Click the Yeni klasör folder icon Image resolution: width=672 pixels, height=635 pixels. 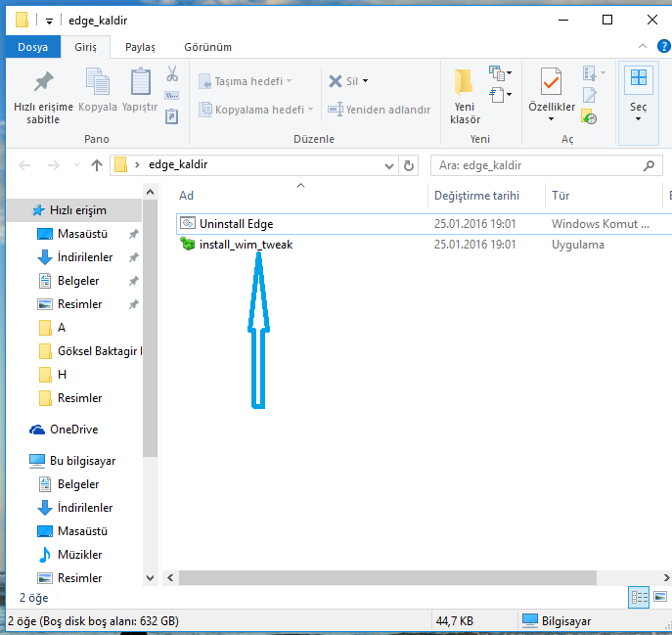click(x=465, y=84)
